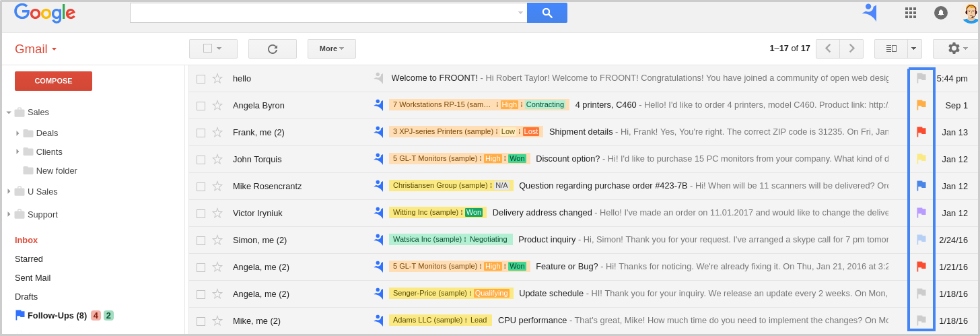
Task: Star the Update schedule email from Angela
Action: 217,294
